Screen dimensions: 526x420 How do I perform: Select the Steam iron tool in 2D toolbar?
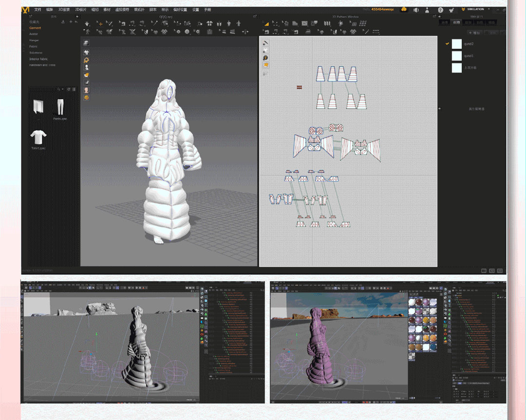[x=308, y=32]
